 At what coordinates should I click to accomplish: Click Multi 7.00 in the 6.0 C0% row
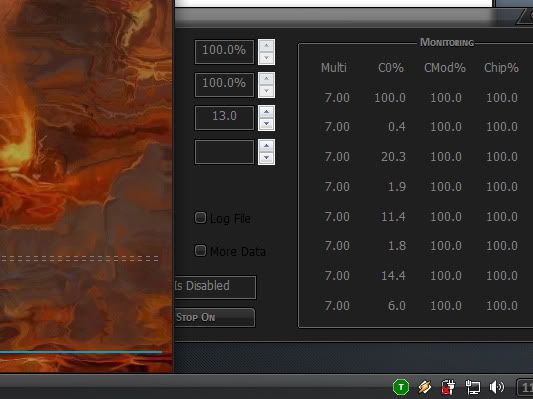tap(337, 306)
